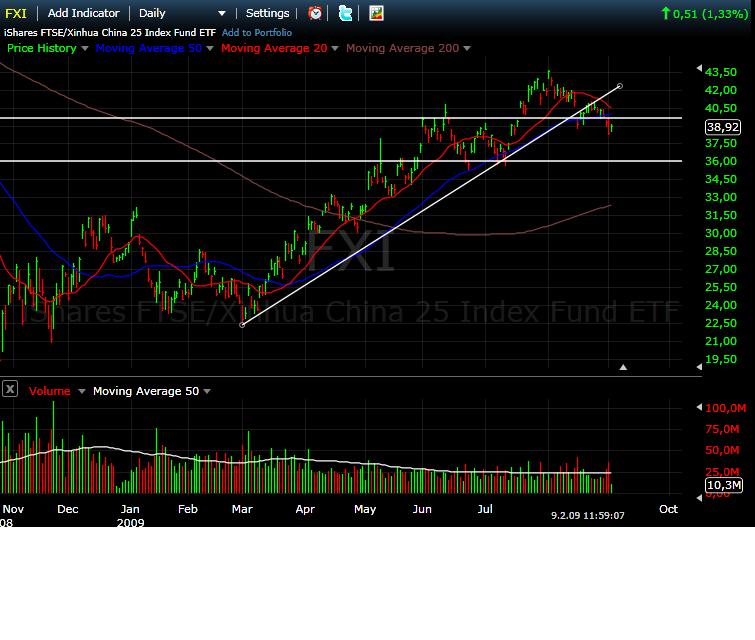Click the save chart image icon
This screenshot has height=640, width=755.
tap(376, 13)
